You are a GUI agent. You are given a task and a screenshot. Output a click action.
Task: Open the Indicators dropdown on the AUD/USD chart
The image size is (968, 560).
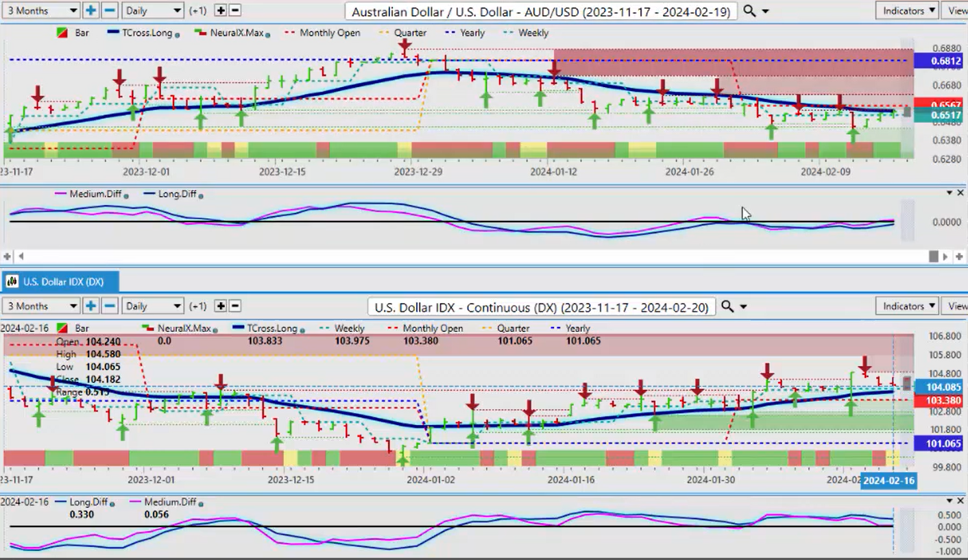(908, 10)
